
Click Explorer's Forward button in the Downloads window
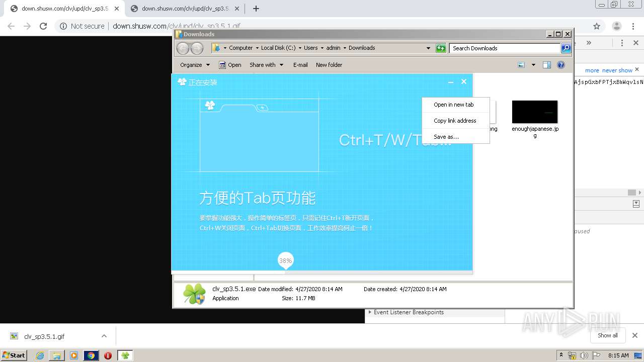(197, 48)
